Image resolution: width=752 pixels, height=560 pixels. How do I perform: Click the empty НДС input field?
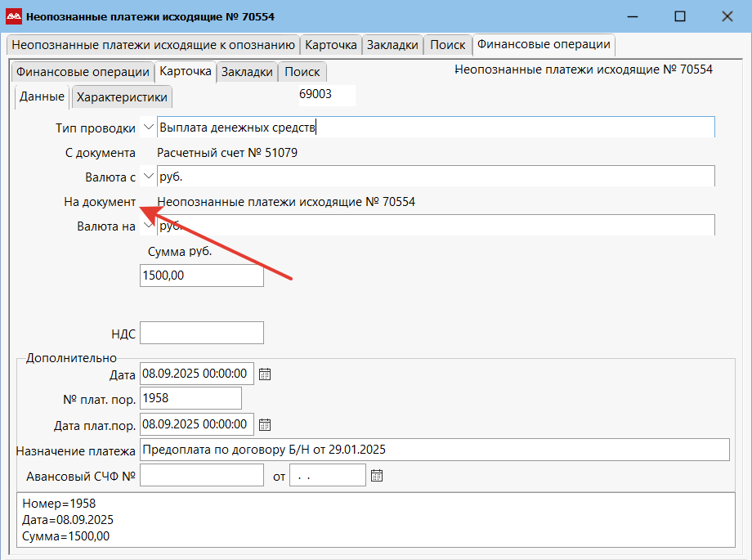click(202, 333)
